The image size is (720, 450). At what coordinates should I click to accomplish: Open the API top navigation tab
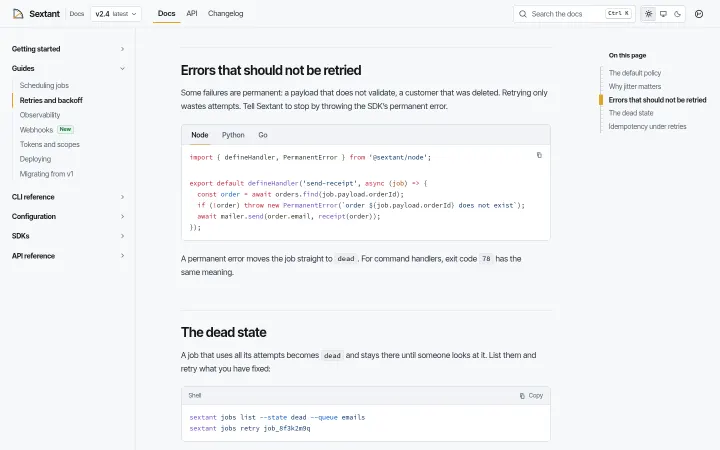[191, 14]
